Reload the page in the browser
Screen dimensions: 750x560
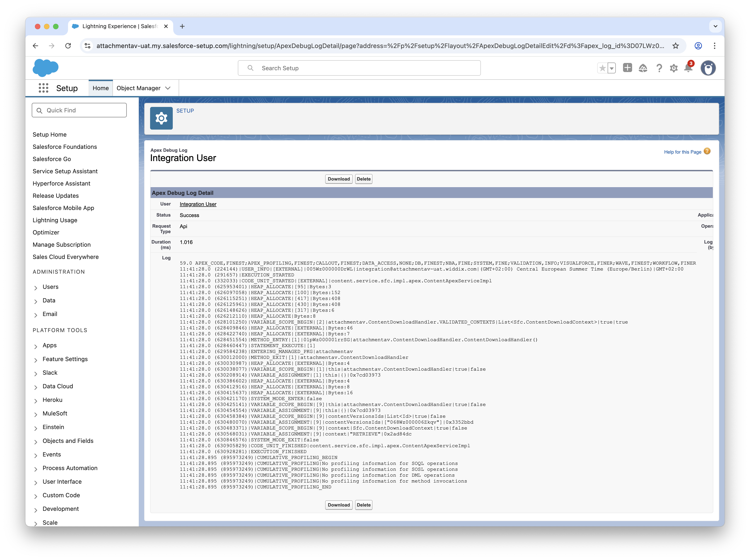coord(68,46)
